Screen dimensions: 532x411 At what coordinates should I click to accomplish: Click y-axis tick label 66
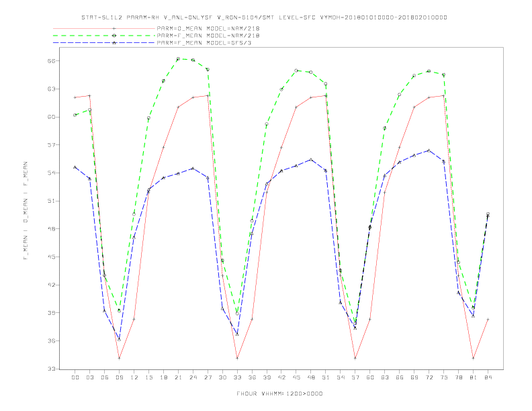pos(52,61)
